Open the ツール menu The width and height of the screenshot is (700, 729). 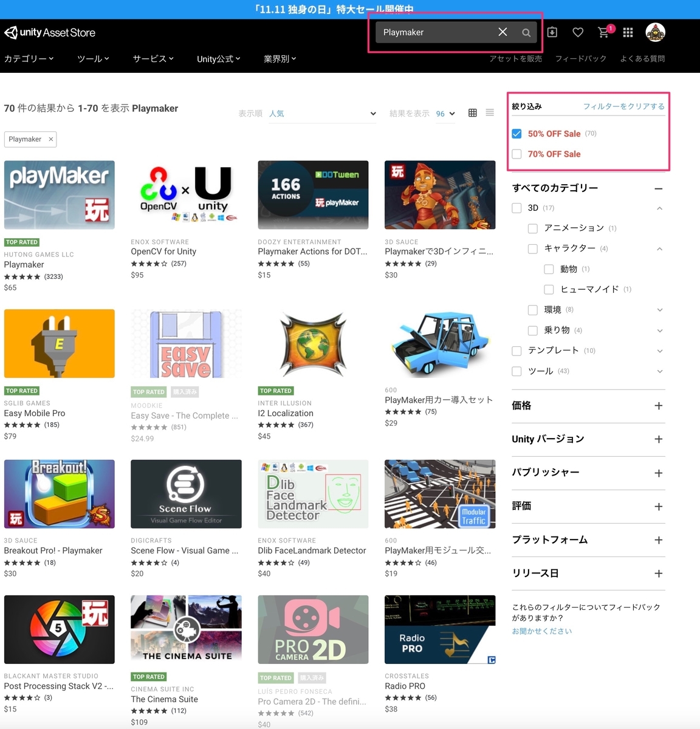pos(93,59)
